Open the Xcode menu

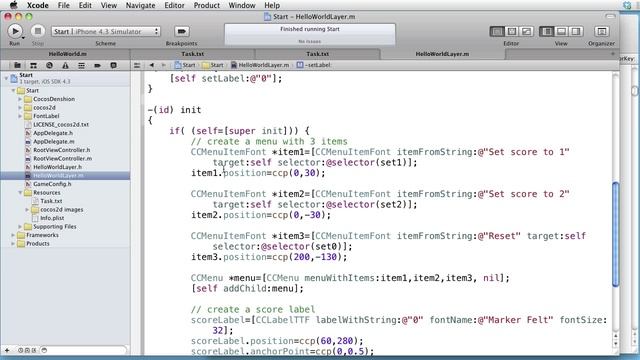tap(38, 5)
